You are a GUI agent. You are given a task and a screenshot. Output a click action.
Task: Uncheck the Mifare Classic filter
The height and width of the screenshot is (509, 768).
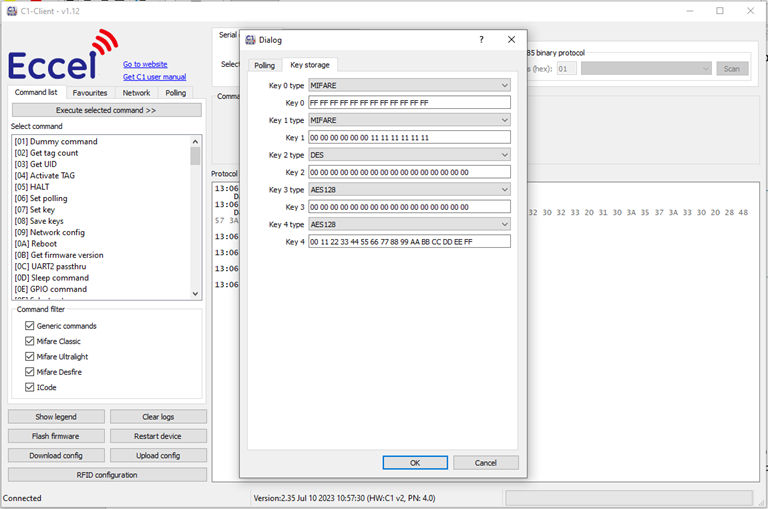tap(29, 341)
